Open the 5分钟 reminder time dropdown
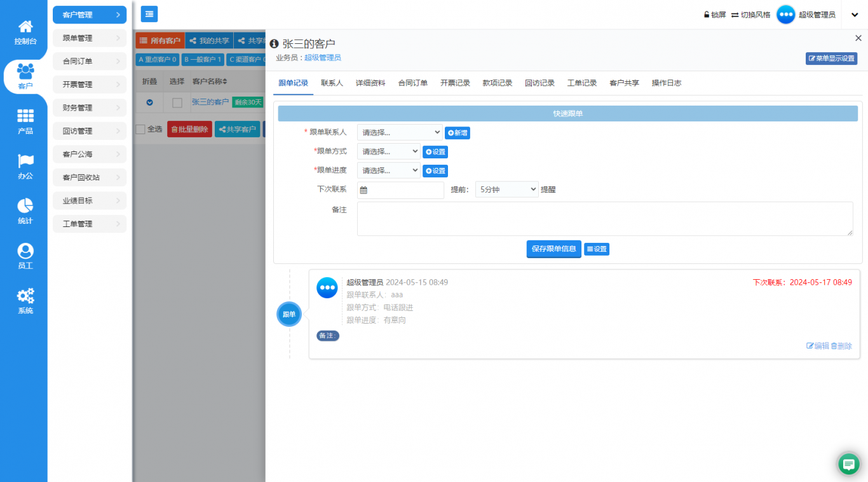The width and height of the screenshot is (868, 482). pos(506,189)
